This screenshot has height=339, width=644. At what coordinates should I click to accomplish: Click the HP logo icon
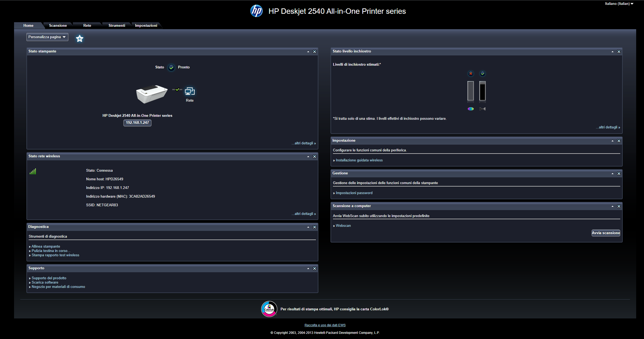point(256,11)
